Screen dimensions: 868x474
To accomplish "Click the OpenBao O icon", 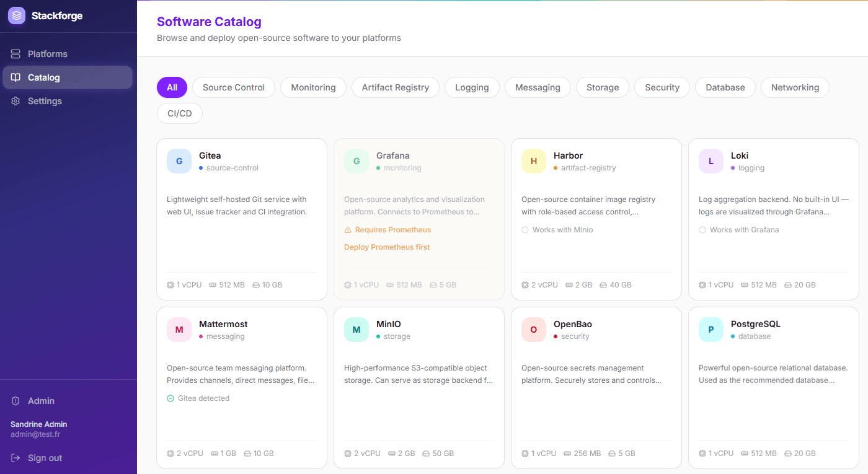I will [534, 330].
